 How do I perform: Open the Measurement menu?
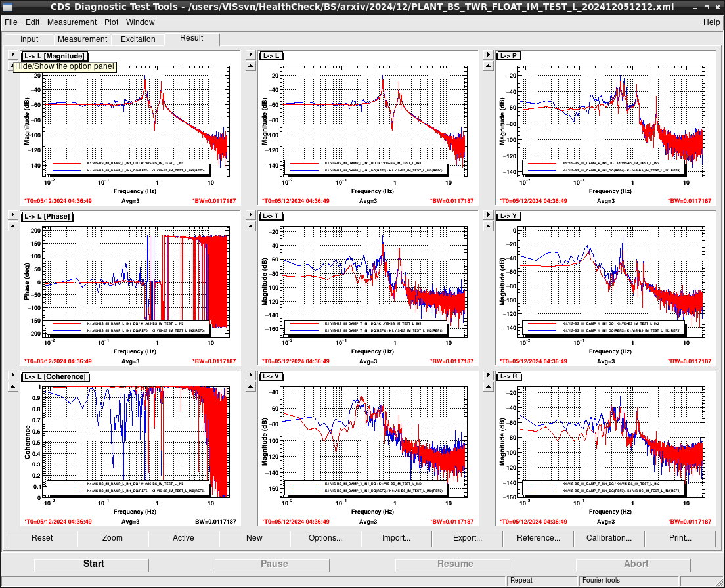pos(72,22)
